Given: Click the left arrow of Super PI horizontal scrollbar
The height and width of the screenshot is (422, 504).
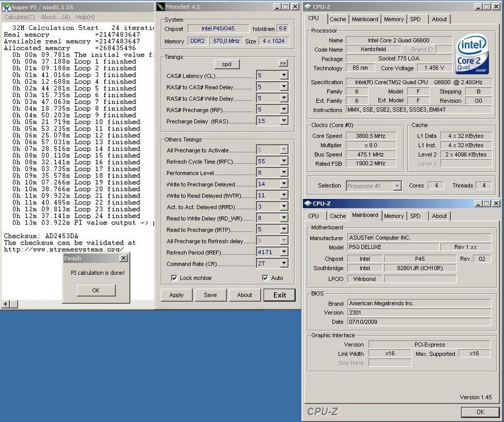Looking at the screenshot, I should click(x=6, y=304).
